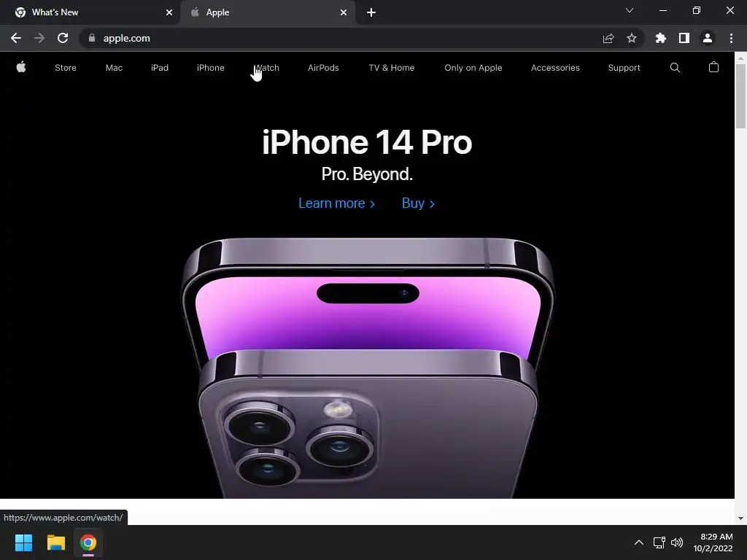Screen dimensions: 747x560
Task: Open a new tab with the plus button
Action: (x=371, y=12)
